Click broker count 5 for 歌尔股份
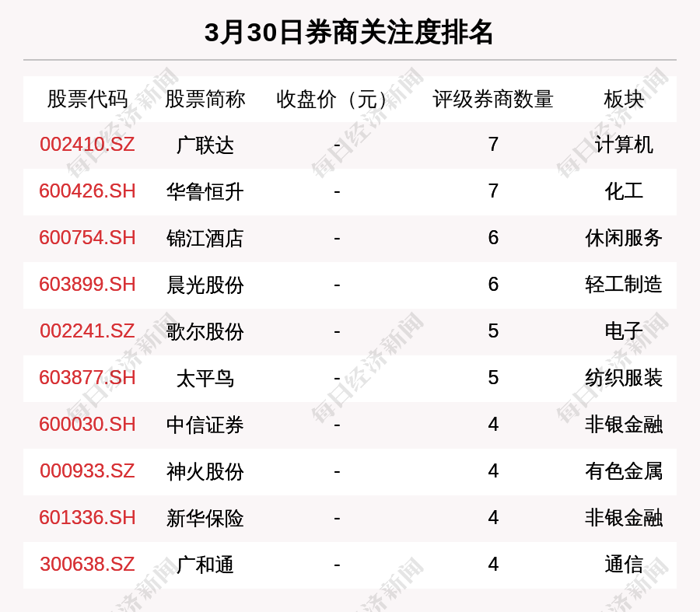700x612 pixels. pyautogui.click(x=493, y=331)
